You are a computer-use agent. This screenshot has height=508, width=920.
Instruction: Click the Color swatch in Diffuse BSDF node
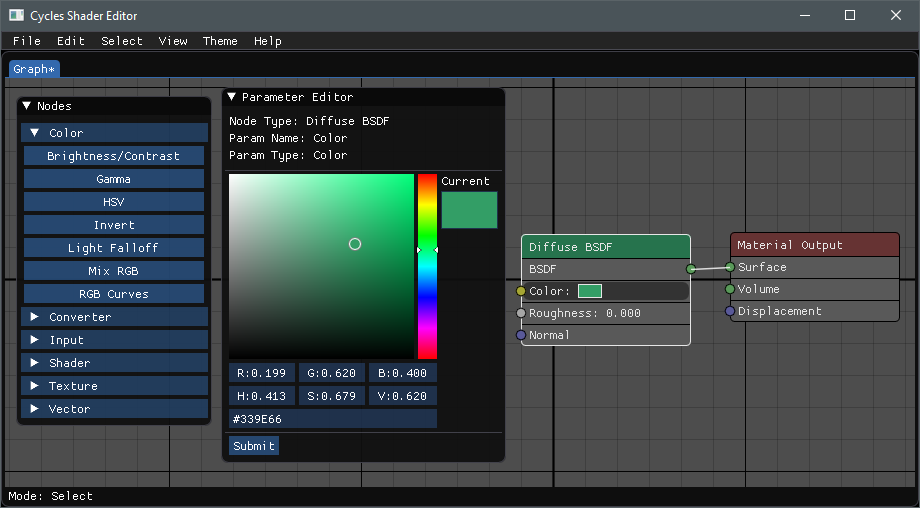(590, 291)
